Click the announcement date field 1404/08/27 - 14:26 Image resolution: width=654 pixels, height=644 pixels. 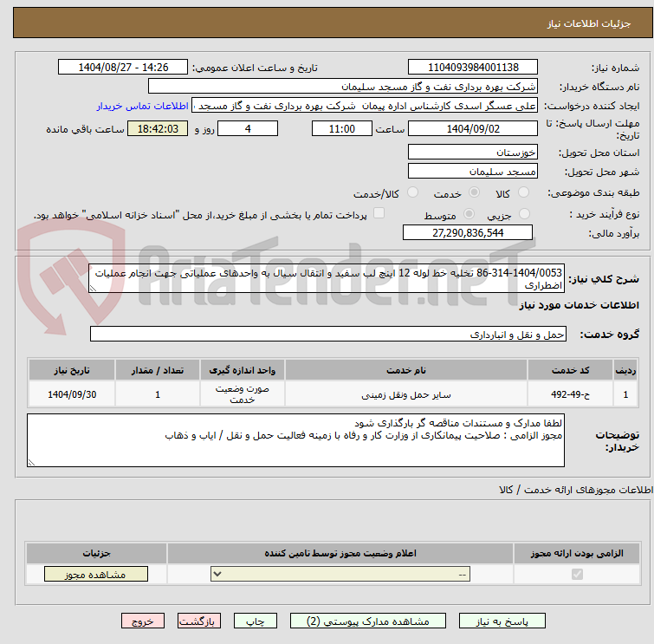pyautogui.click(x=123, y=68)
